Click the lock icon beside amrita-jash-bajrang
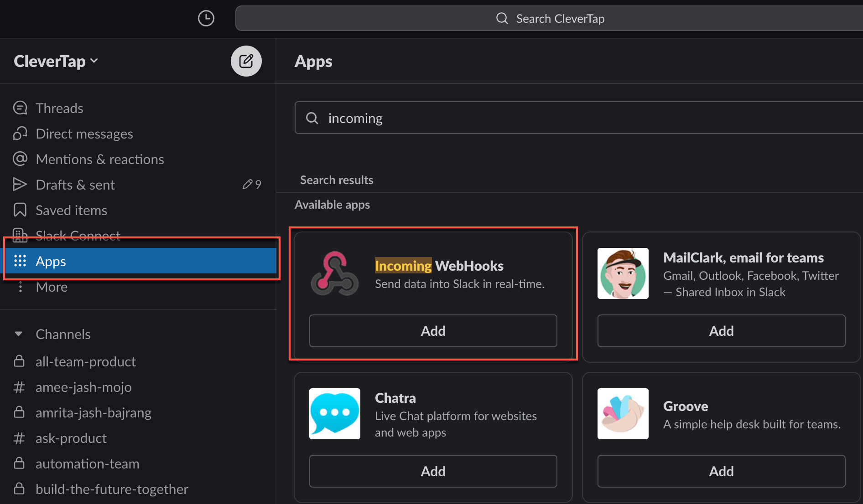The image size is (863, 504). tap(19, 412)
